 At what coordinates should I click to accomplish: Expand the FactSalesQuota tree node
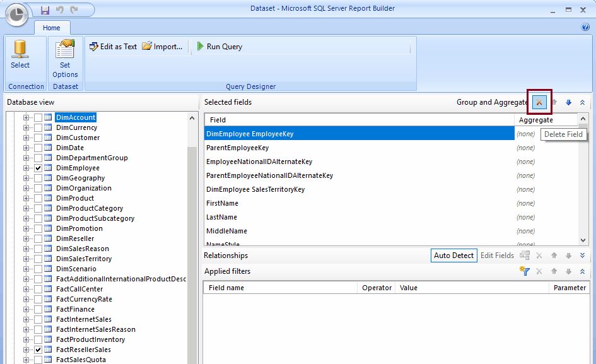click(26, 360)
